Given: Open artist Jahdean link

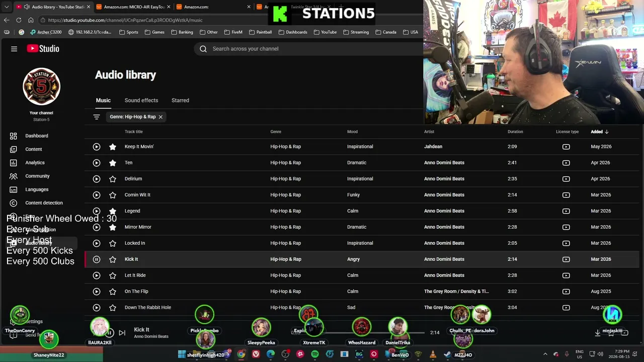Looking at the screenshot, I should click(x=433, y=147).
